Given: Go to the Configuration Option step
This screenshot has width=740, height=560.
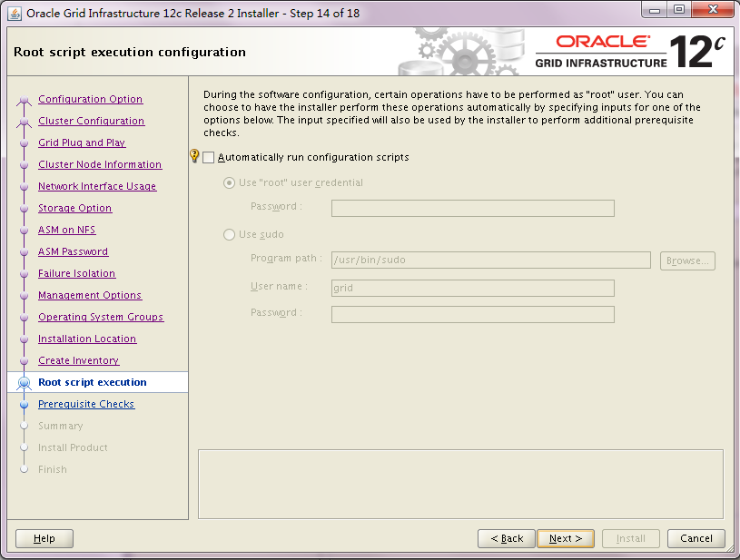Looking at the screenshot, I should (x=90, y=100).
